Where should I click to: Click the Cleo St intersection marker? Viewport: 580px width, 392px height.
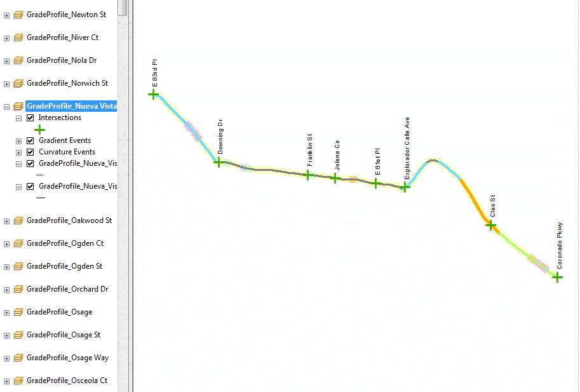(490, 225)
